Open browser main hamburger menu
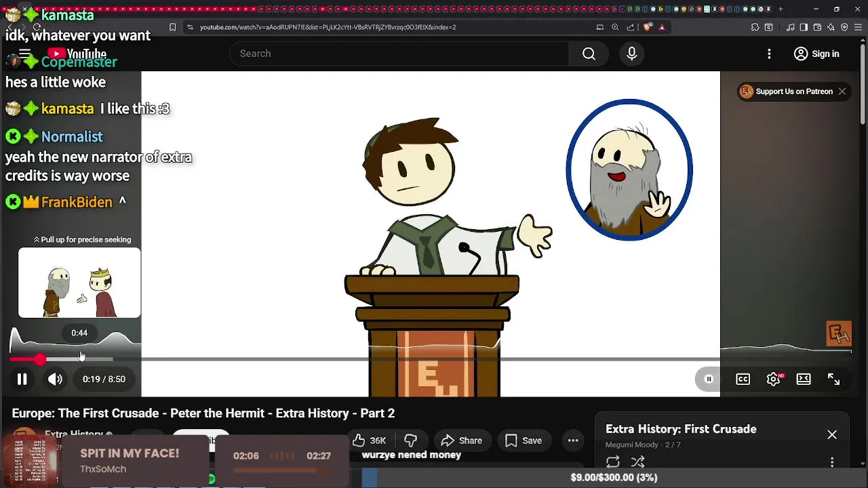868x488 pixels. 859,27
